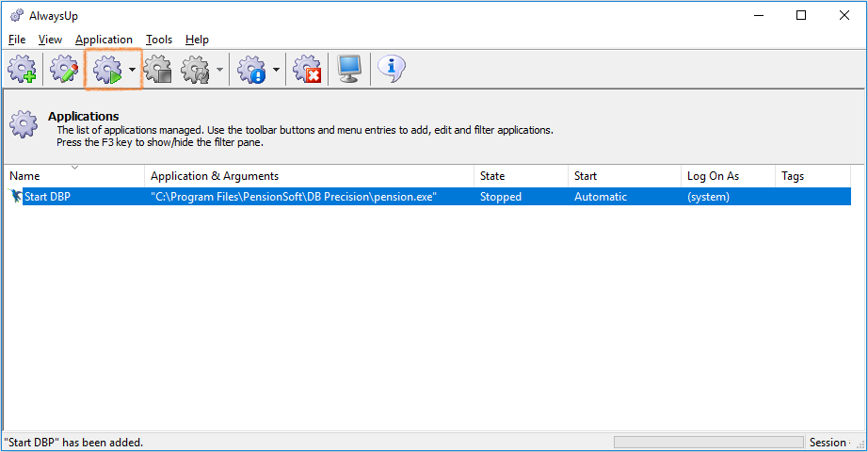
Task: Sort by the Start column header
Action: pos(624,176)
